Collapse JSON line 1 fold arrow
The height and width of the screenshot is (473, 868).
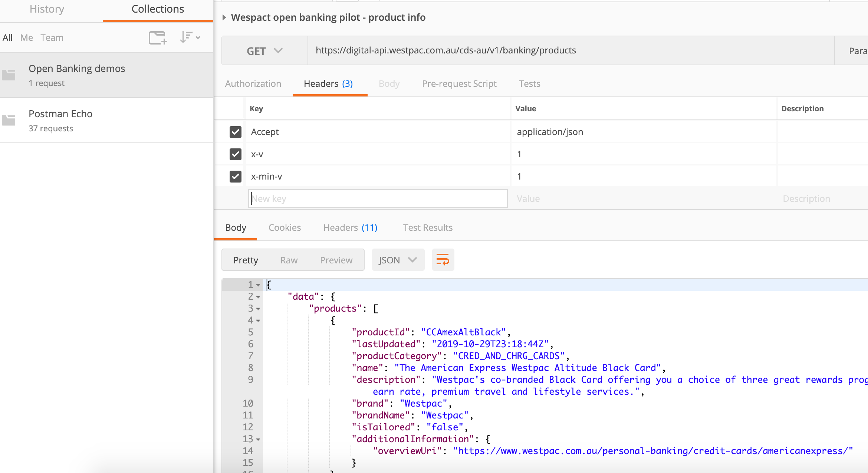tap(258, 285)
